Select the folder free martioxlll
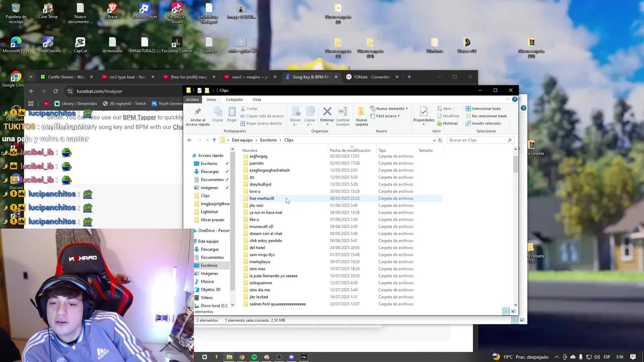The image size is (644, 362). click(262, 198)
